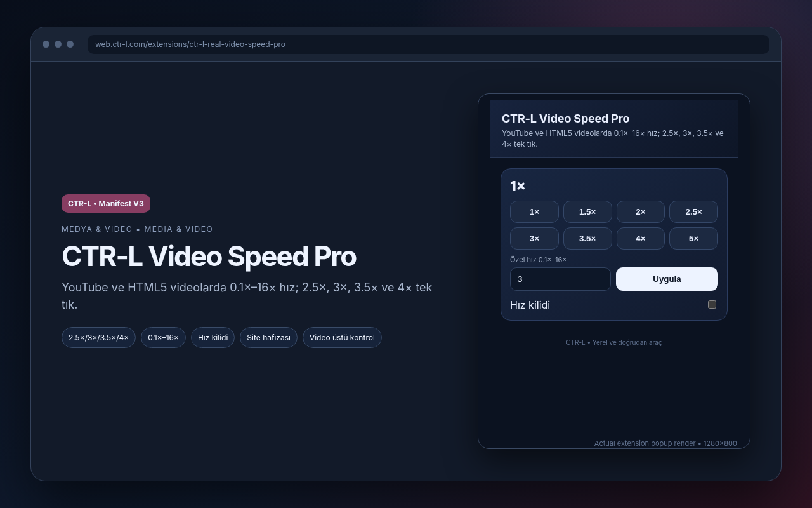Focus the Özel hız custom speed field
Viewport: 812px width, 508px height.
pyautogui.click(x=560, y=279)
